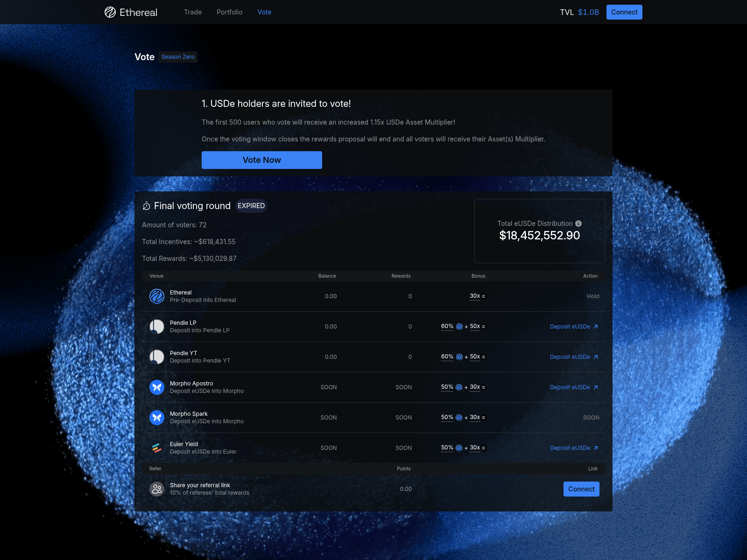Open Deposit eUSDe link for Pendle YT
The width and height of the screenshot is (747, 560).
(574, 357)
